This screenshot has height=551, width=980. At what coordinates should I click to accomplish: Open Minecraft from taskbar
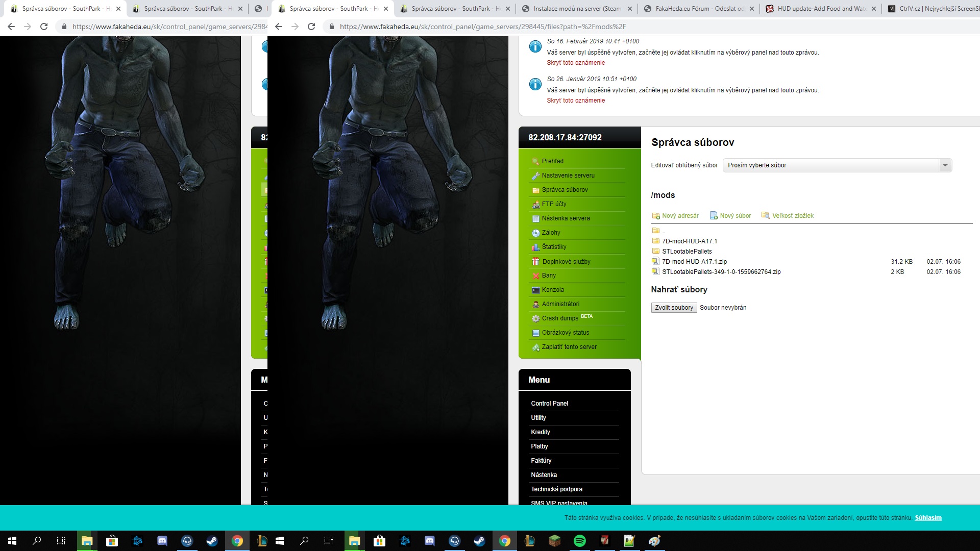tap(555, 541)
